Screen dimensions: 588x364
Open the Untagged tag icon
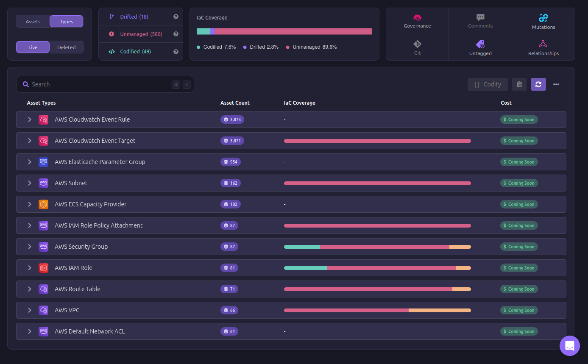pos(480,44)
